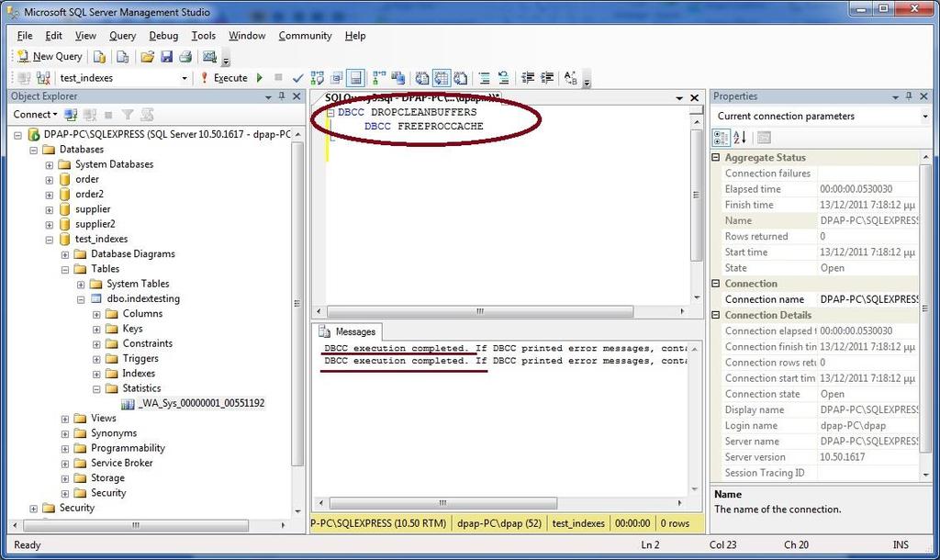Uncomment the selected lines

coord(504,78)
